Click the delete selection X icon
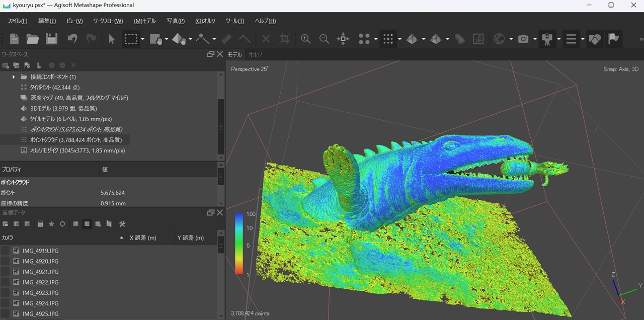The image size is (644, 320). tap(266, 39)
